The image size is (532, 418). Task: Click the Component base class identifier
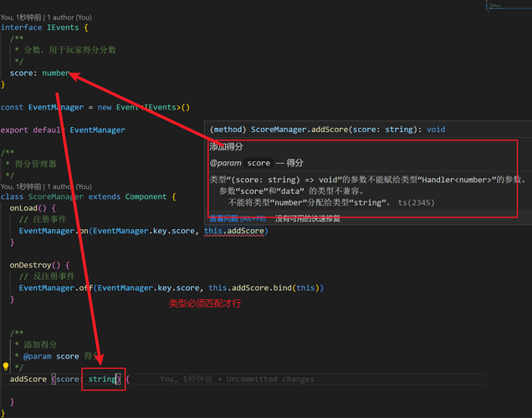[146, 196]
